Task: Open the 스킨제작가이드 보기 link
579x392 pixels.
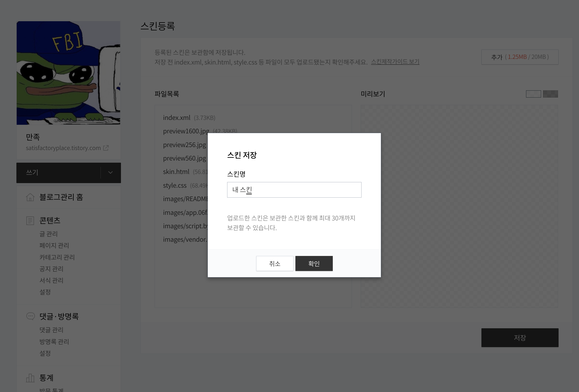Action: pos(395,62)
